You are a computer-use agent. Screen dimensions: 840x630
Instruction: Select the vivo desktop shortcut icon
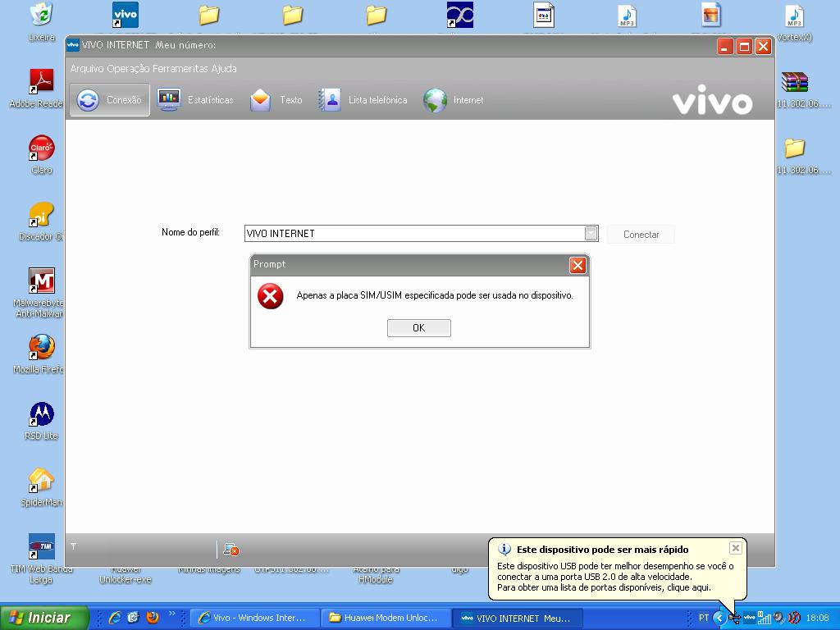pyautogui.click(x=126, y=15)
